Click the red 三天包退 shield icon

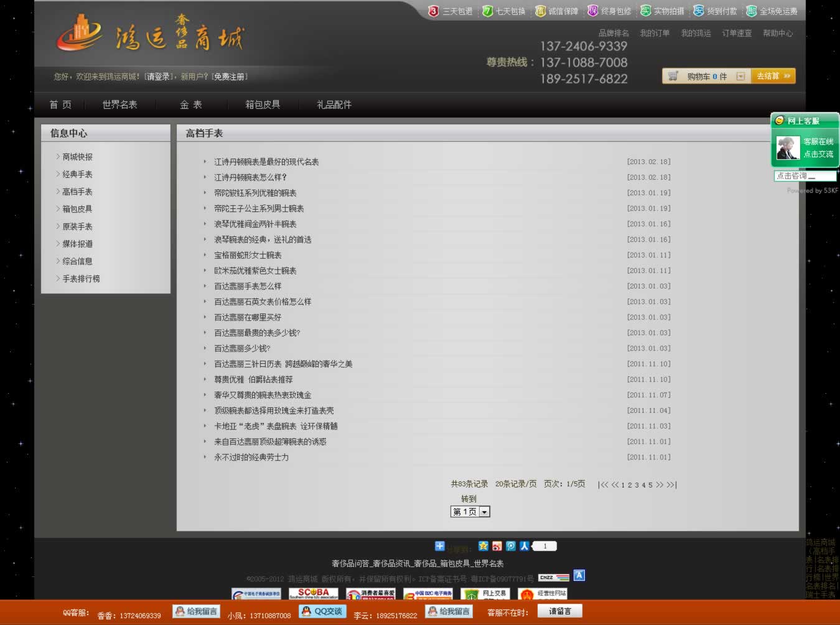pyautogui.click(x=434, y=11)
